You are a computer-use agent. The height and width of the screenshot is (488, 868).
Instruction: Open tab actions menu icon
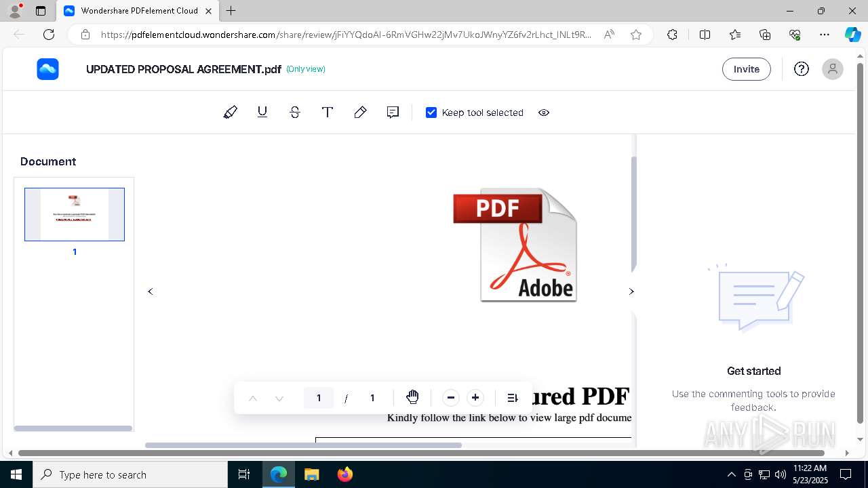click(x=41, y=11)
